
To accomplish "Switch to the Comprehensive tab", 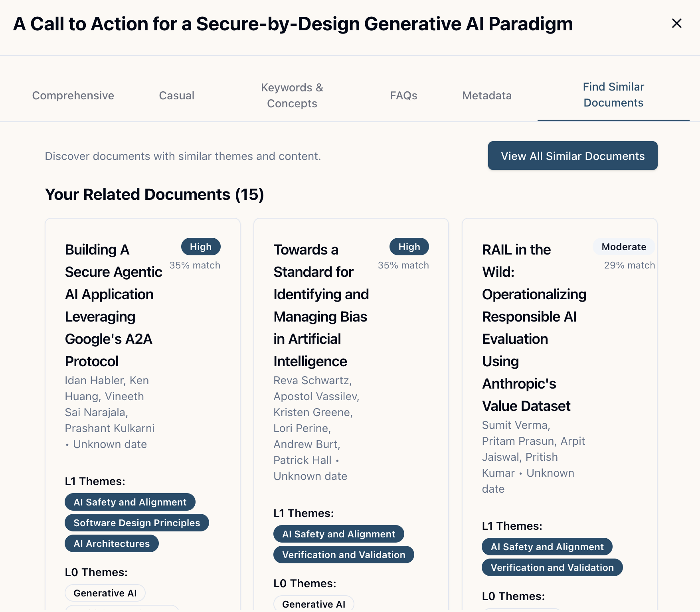I will pyautogui.click(x=73, y=95).
